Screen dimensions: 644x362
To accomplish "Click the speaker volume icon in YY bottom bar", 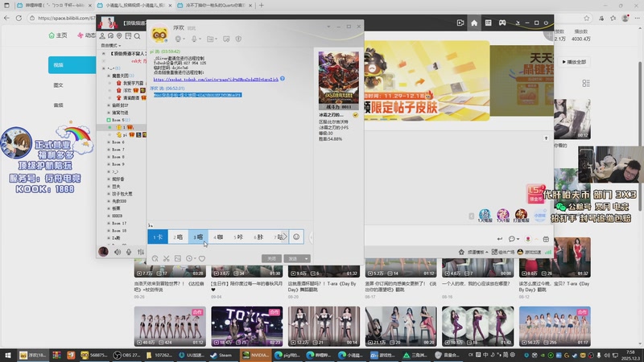I will [118, 252].
